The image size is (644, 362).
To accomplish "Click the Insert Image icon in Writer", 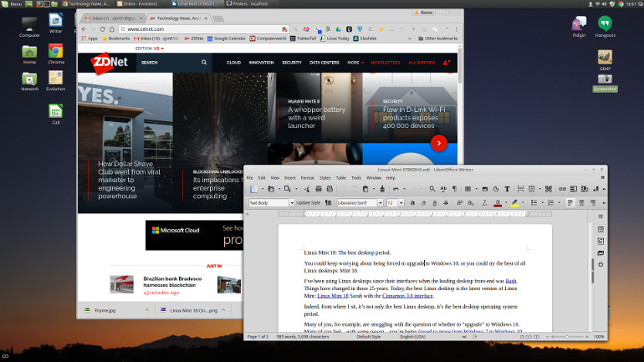I will 484,189.
